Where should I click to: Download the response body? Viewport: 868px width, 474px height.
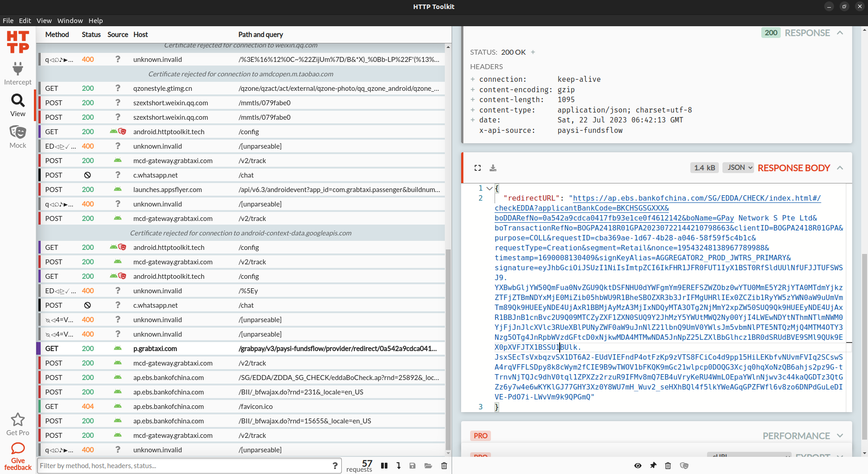(493, 168)
